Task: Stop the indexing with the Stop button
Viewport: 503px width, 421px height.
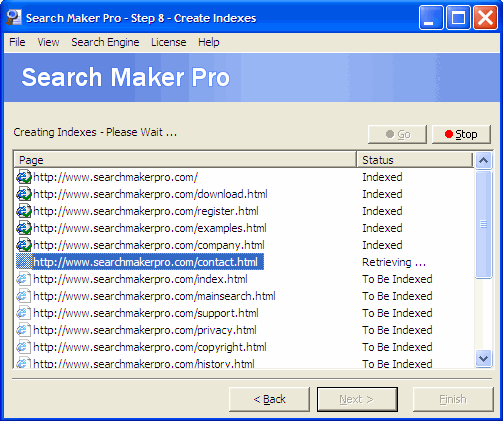Action: click(461, 134)
